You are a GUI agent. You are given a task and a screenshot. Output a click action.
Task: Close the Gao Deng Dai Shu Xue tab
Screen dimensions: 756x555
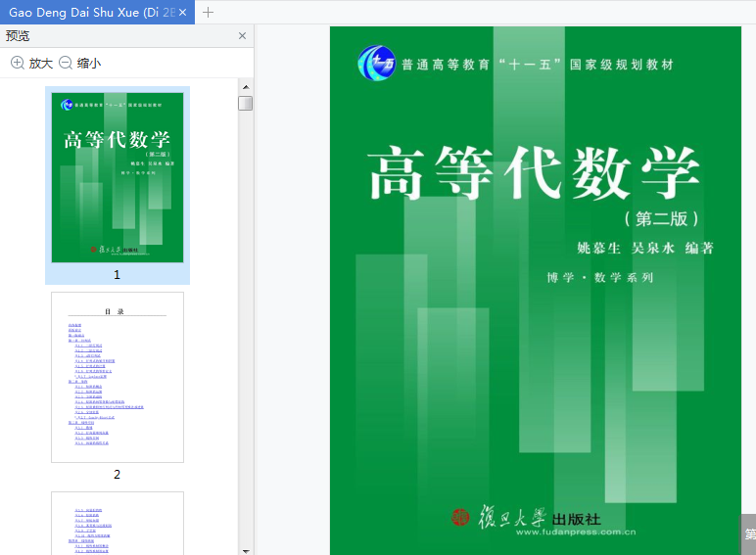coord(183,13)
